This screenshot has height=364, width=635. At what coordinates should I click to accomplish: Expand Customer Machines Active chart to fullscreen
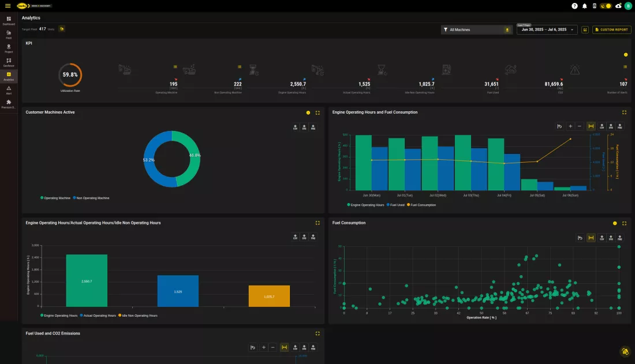pyautogui.click(x=317, y=112)
